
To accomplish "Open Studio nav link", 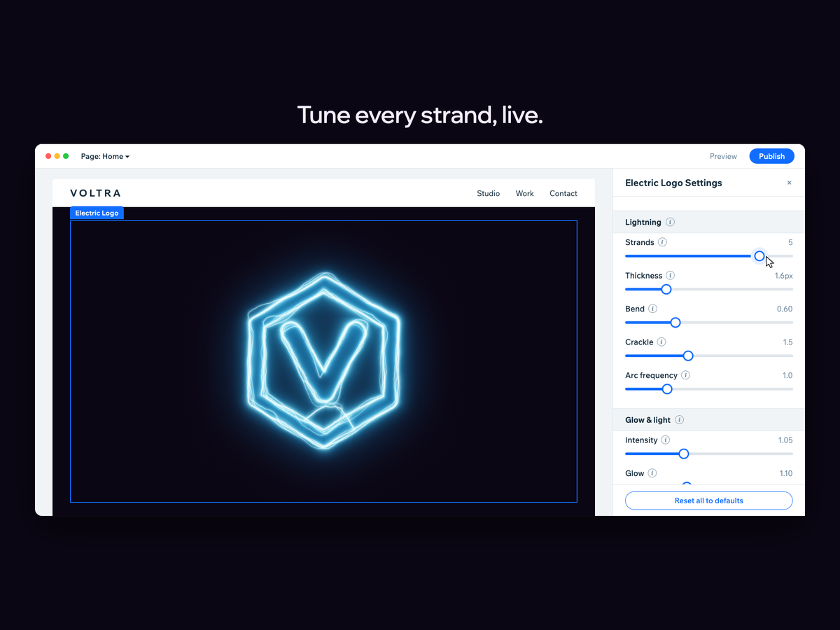I will [488, 193].
